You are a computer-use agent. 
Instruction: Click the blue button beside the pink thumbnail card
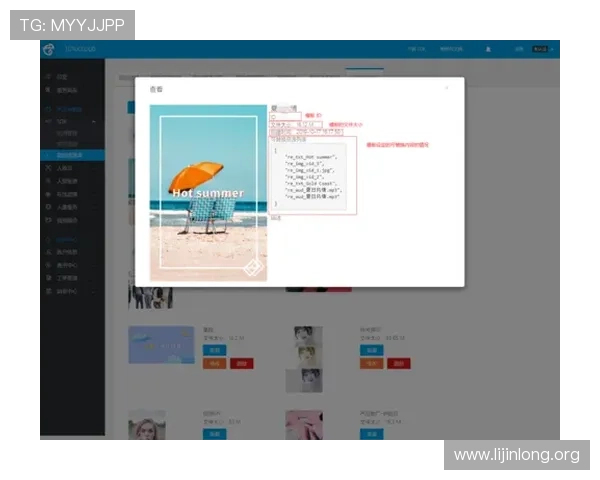(x=372, y=434)
